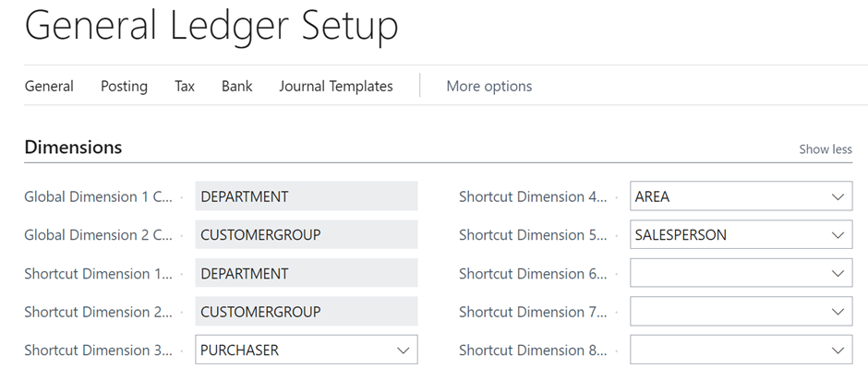Viewport: 868px width, 380px height.
Task: Open the Tax menu
Action: coord(185,87)
